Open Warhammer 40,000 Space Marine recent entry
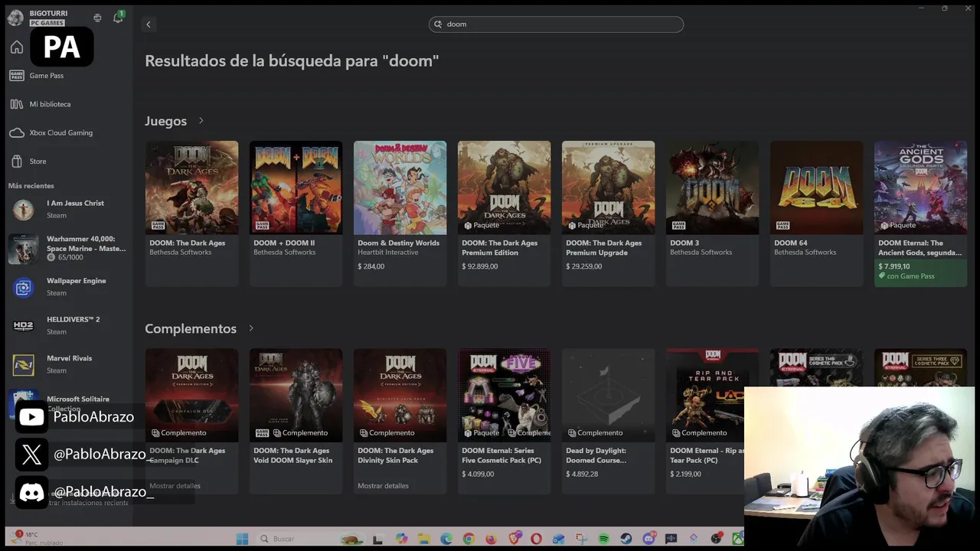Image resolution: width=980 pixels, height=551 pixels. point(67,248)
